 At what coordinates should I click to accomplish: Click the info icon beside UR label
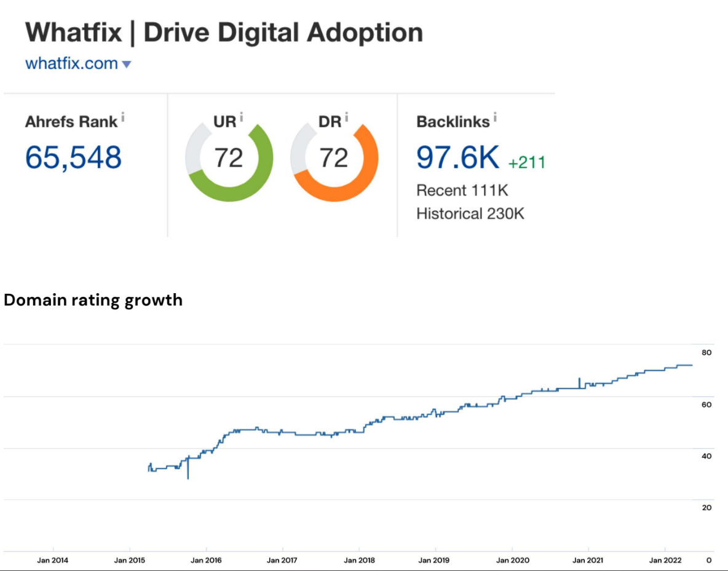point(241,116)
